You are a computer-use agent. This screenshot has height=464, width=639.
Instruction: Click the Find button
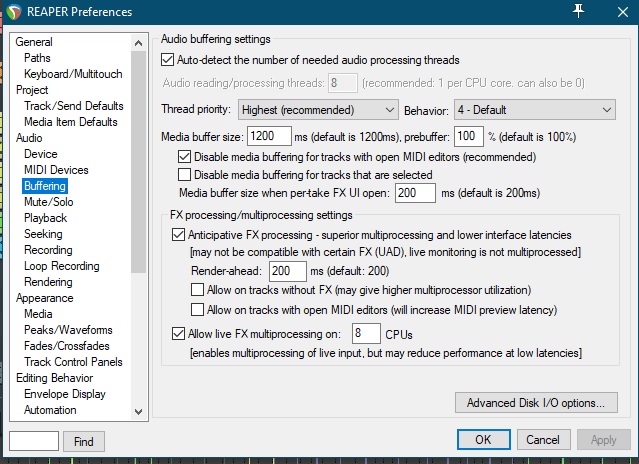point(84,442)
